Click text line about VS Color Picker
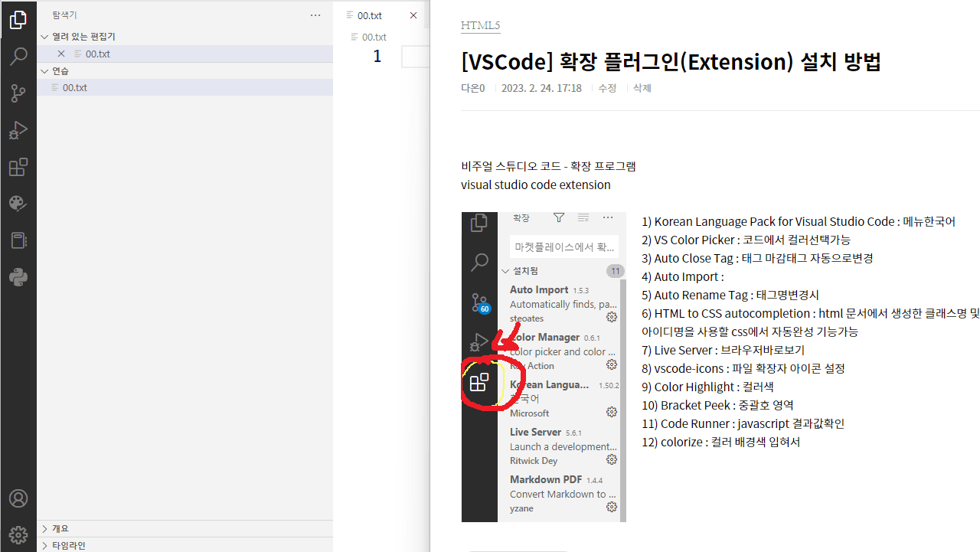 (x=746, y=240)
